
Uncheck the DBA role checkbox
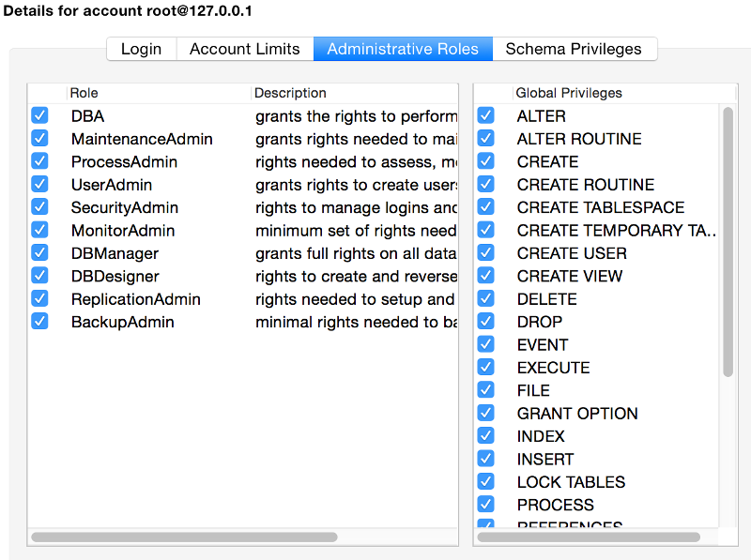click(39, 115)
